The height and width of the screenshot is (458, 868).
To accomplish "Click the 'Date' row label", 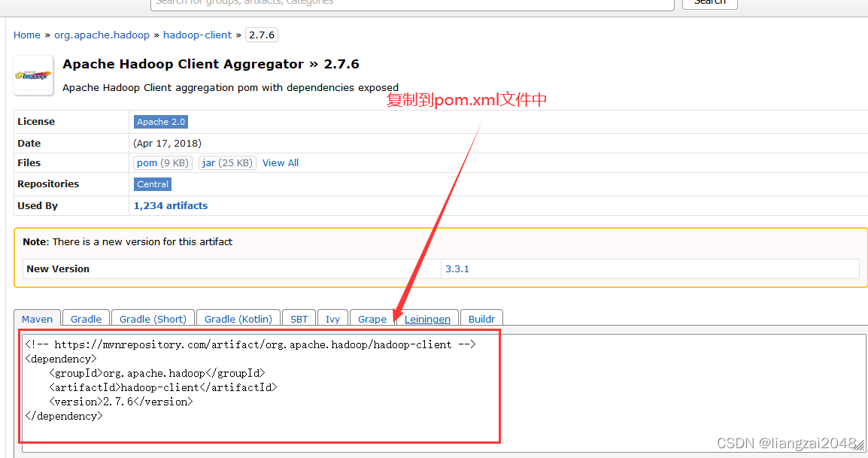I will coord(29,143).
